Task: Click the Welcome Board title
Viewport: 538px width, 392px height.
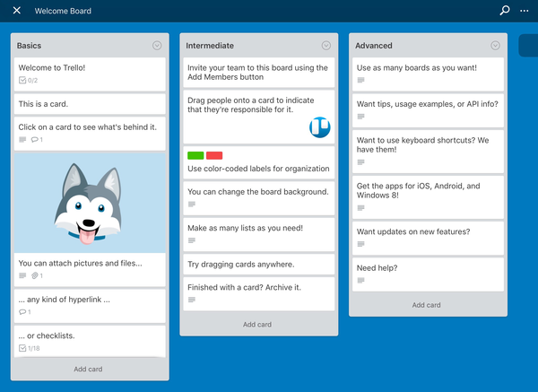Action: [63, 11]
